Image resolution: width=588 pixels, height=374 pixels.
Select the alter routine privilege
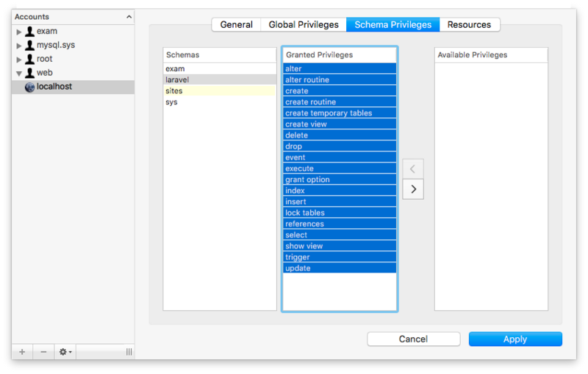[x=340, y=80]
